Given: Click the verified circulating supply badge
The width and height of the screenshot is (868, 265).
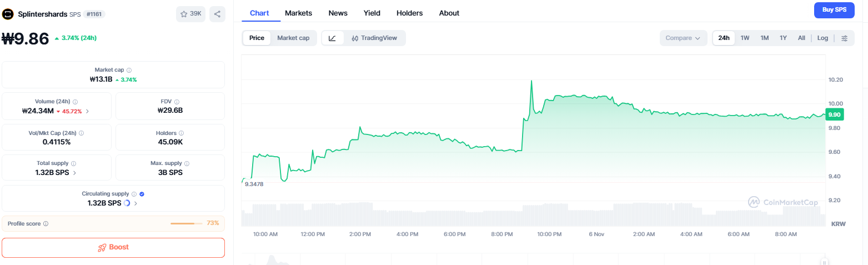Looking at the screenshot, I should click(x=142, y=194).
